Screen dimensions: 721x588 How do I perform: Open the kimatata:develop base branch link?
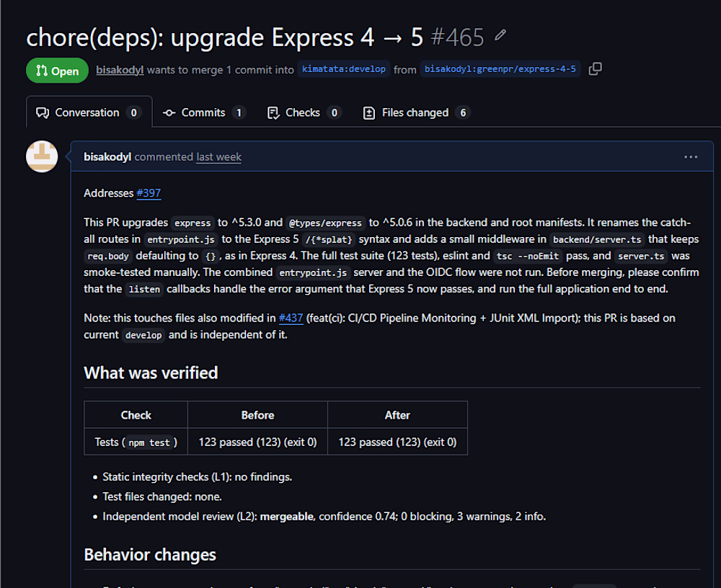coord(344,69)
